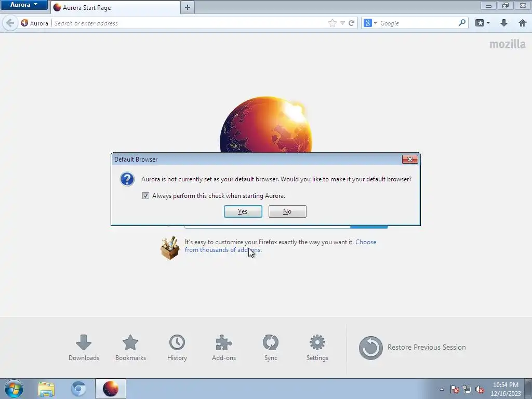This screenshot has width=532, height=399.
Task: Open Bookmarks from the start page
Action: pyautogui.click(x=130, y=348)
